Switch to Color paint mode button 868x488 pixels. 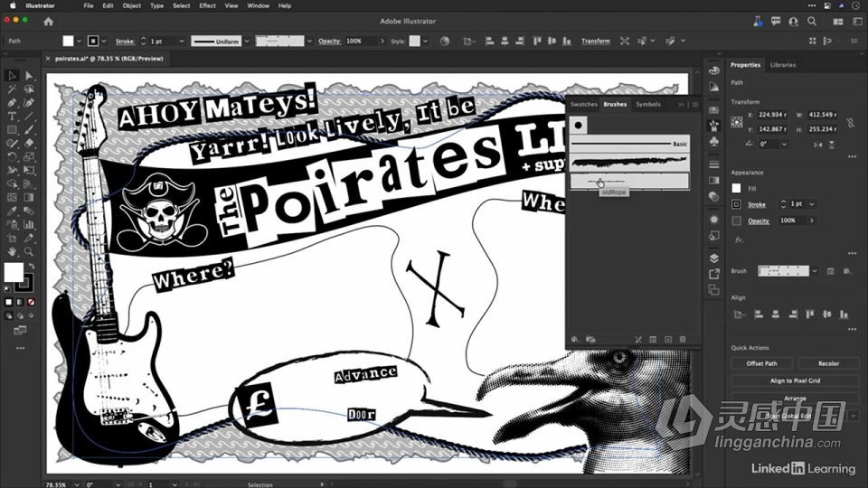(8, 302)
